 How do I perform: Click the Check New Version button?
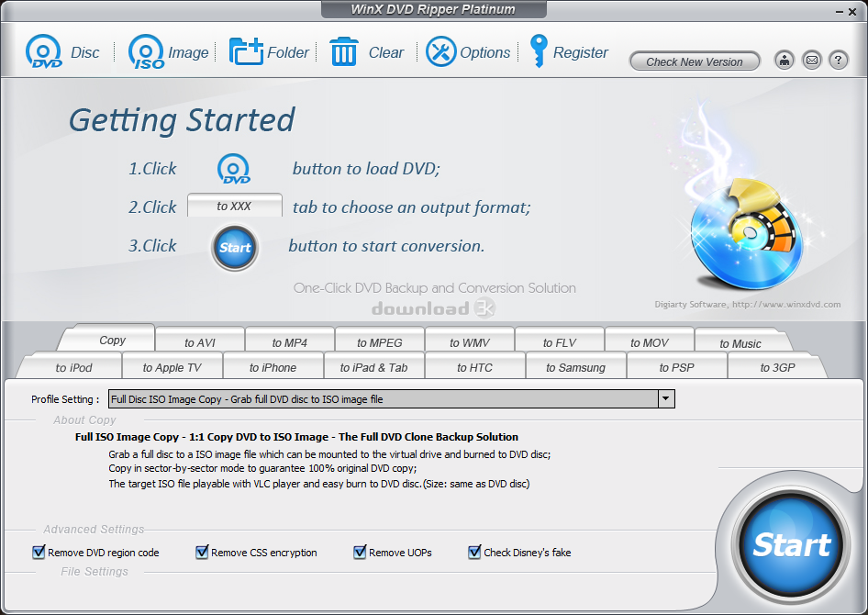pyautogui.click(x=695, y=61)
